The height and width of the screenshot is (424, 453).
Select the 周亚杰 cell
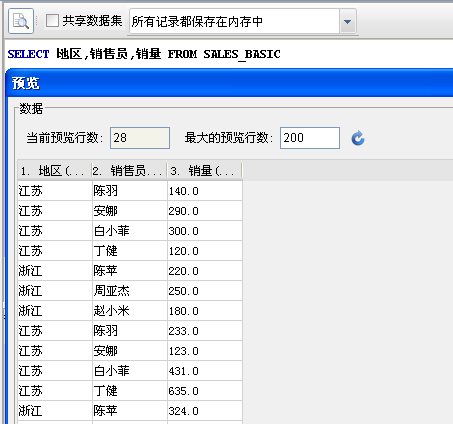(x=130, y=291)
